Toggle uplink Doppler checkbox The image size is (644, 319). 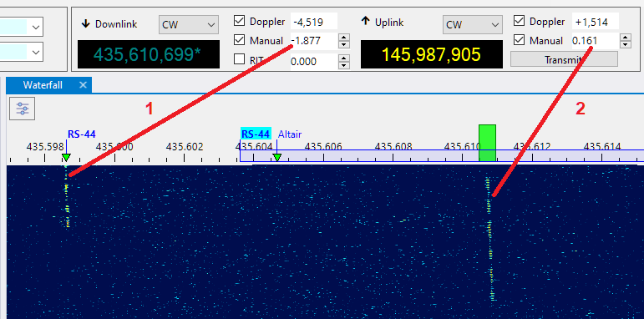(x=520, y=21)
